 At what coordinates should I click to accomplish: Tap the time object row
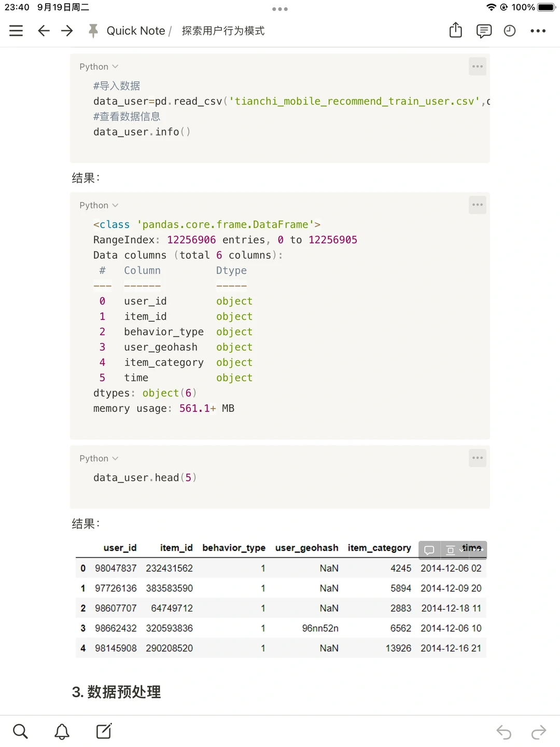(176, 378)
